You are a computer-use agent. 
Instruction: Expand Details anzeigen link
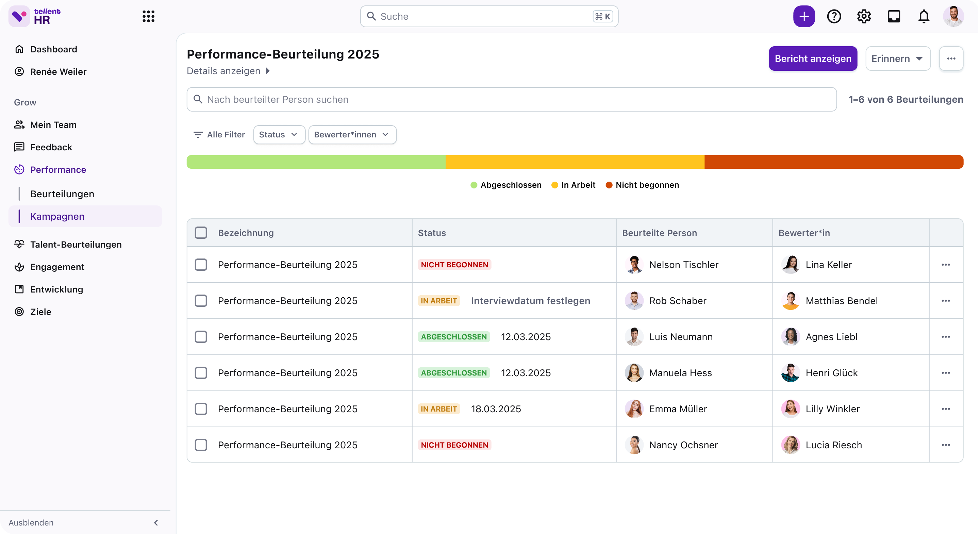(228, 71)
